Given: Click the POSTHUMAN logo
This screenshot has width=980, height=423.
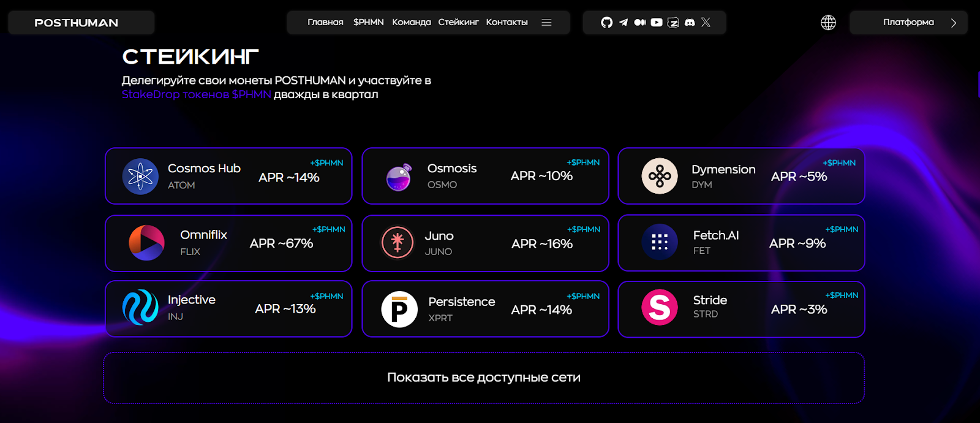Looking at the screenshot, I should pos(77,22).
